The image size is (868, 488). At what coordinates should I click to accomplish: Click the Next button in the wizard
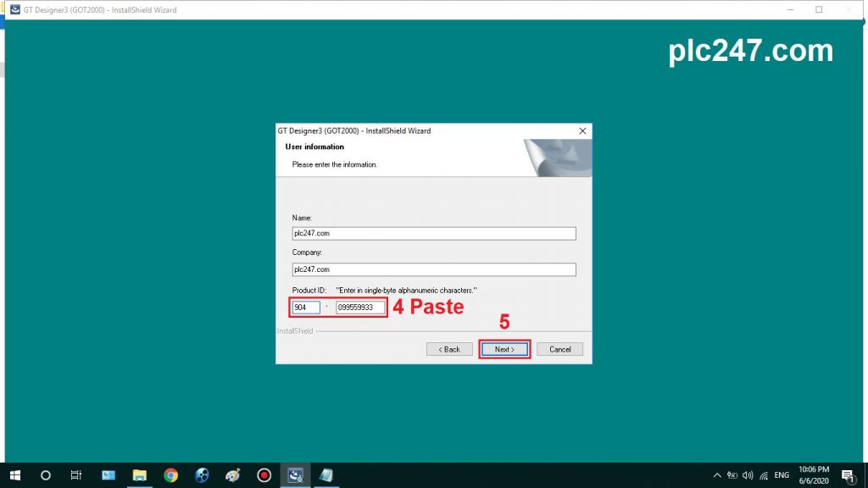[x=504, y=349]
